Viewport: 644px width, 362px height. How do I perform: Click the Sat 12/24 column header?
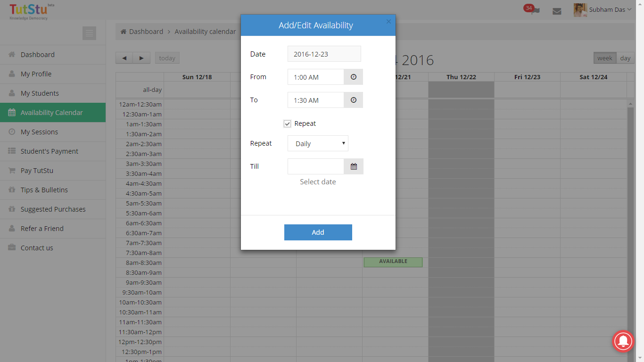594,77
